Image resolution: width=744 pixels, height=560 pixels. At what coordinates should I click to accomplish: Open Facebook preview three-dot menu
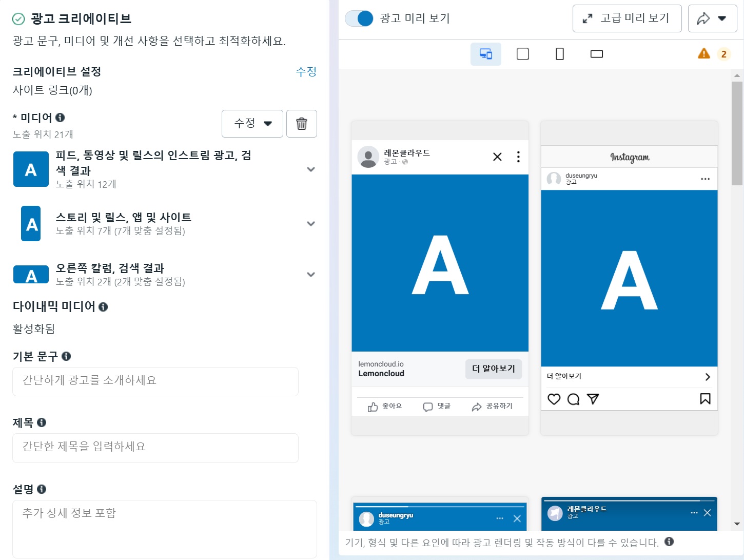click(x=518, y=157)
